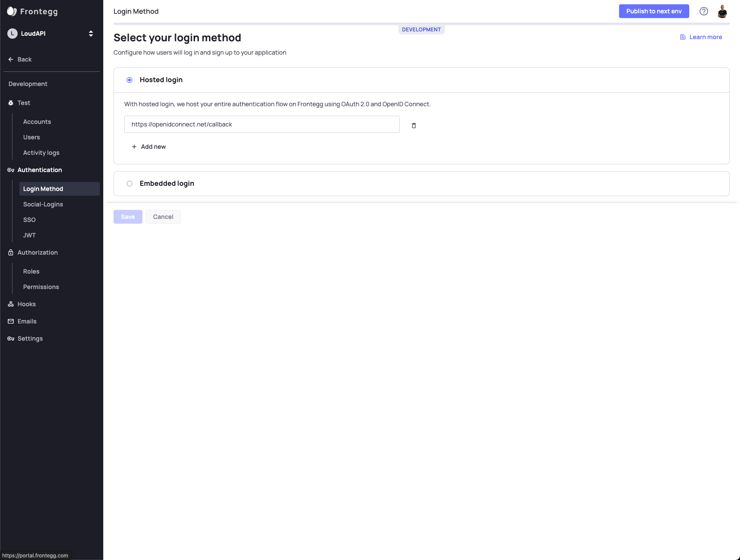Click the plus icon beside Add new
740x560 pixels.
[x=134, y=147]
